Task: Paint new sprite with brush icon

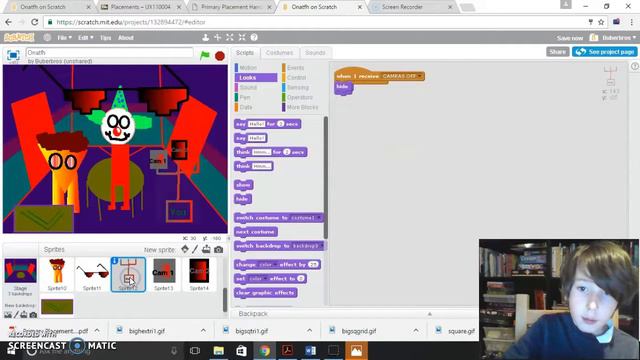Action: [195, 249]
